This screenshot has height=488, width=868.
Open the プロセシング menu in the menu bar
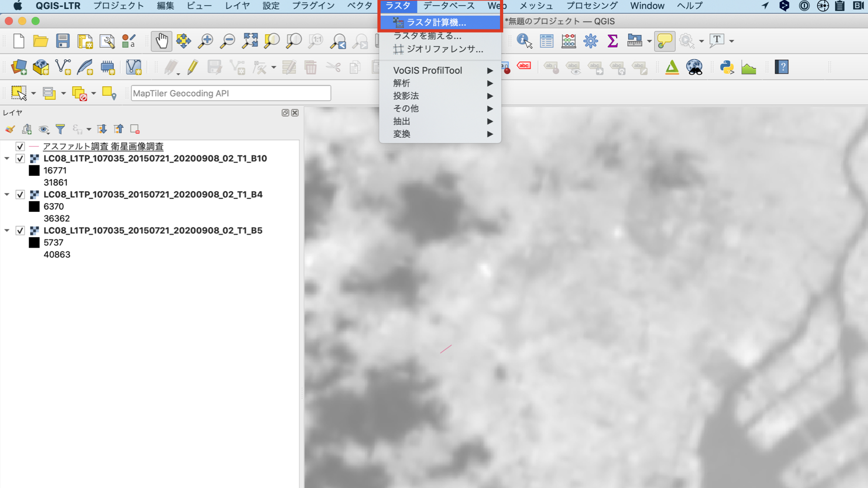(x=592, y=6)
